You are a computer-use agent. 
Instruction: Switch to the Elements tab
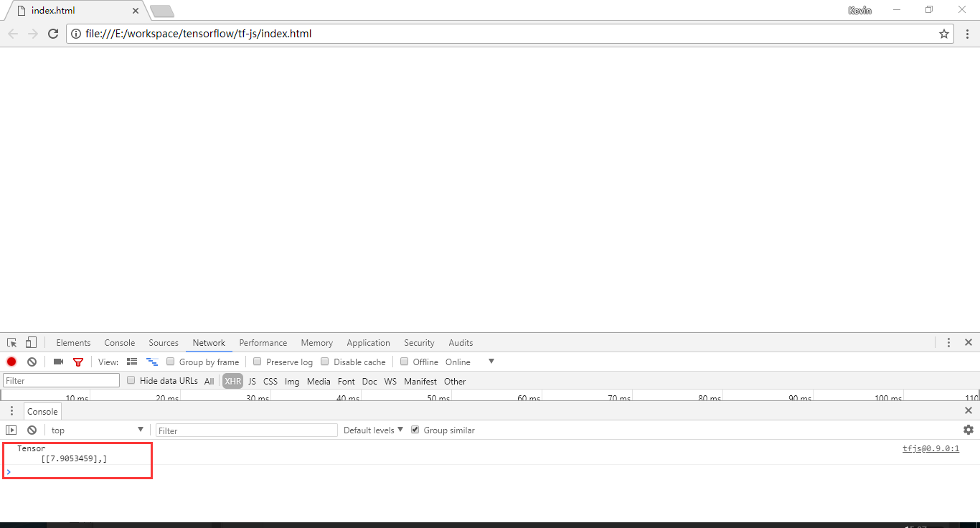73,343
